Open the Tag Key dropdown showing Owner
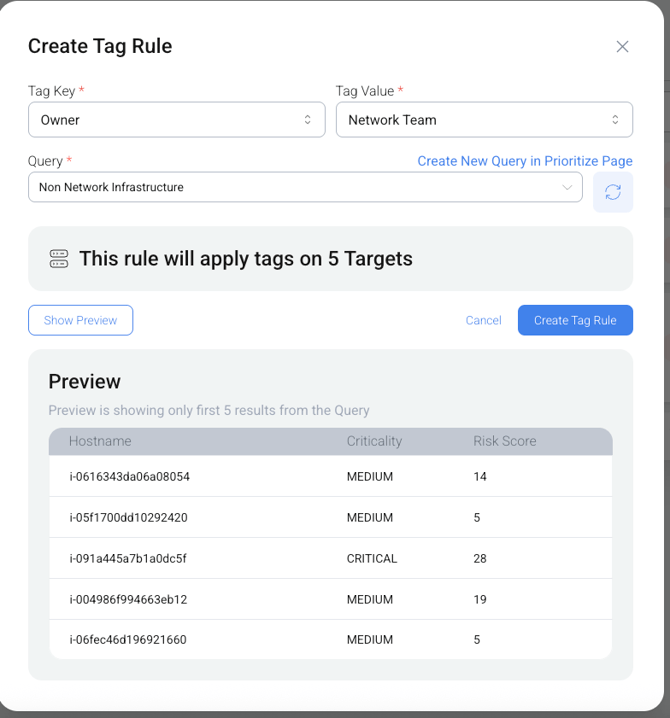Image resolution: width=670 pixels, height=718 pixels. pyautogui.click(x=176, y=120)
